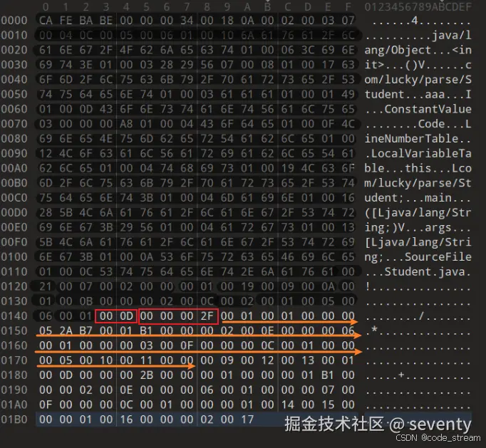The height and width of the screenshot is (448, 486).
Task: Select offset label 0090
Action: pyautogui.click(x=14, y=153)
